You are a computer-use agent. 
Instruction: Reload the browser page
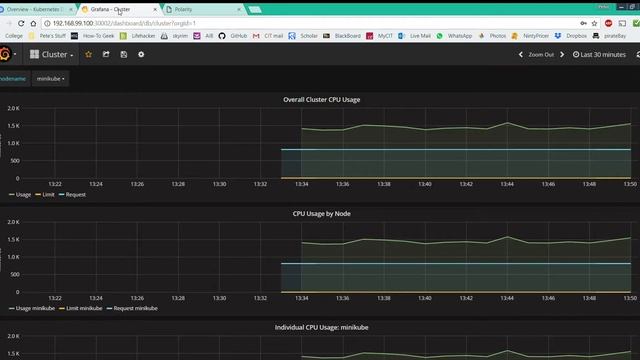tap(21, 23)
